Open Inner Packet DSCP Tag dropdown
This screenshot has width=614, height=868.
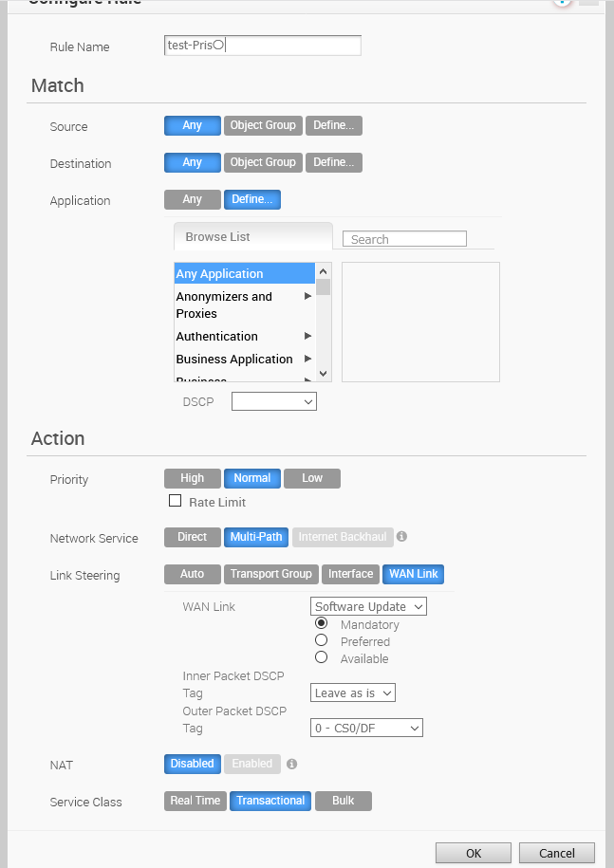coord(353,693)
